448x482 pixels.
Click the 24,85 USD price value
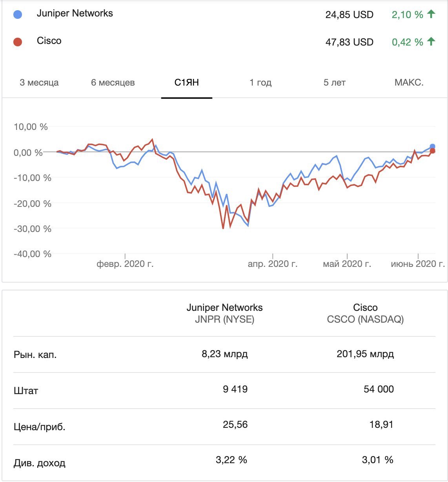(350, 15)
